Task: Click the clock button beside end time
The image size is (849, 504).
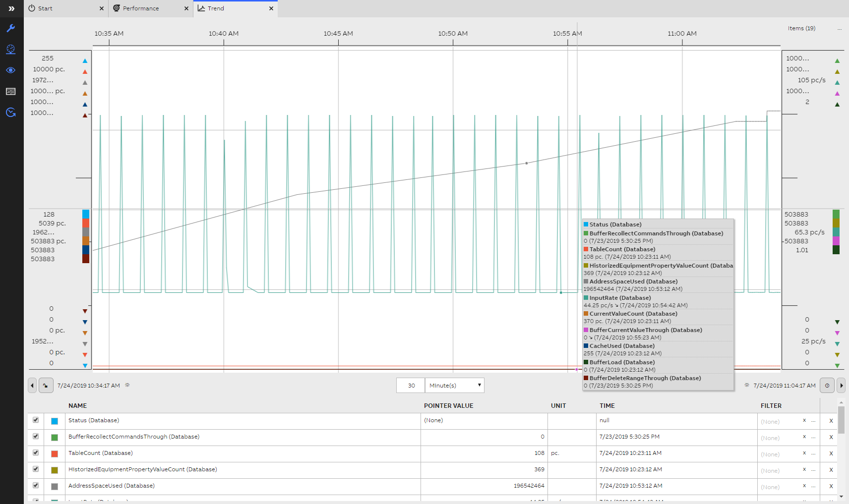Action: coord(827,386)
